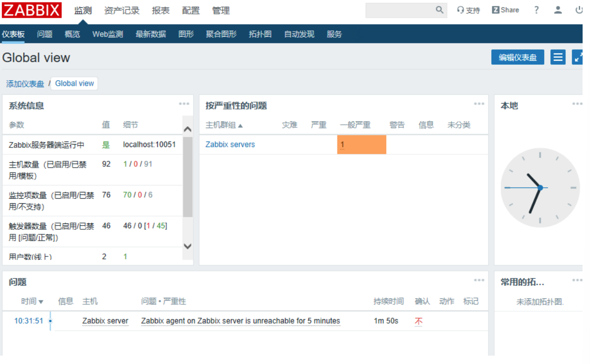The image size is (590, 364).
Task: Open the 资产记录 main menu
Action: pos(122,10)
